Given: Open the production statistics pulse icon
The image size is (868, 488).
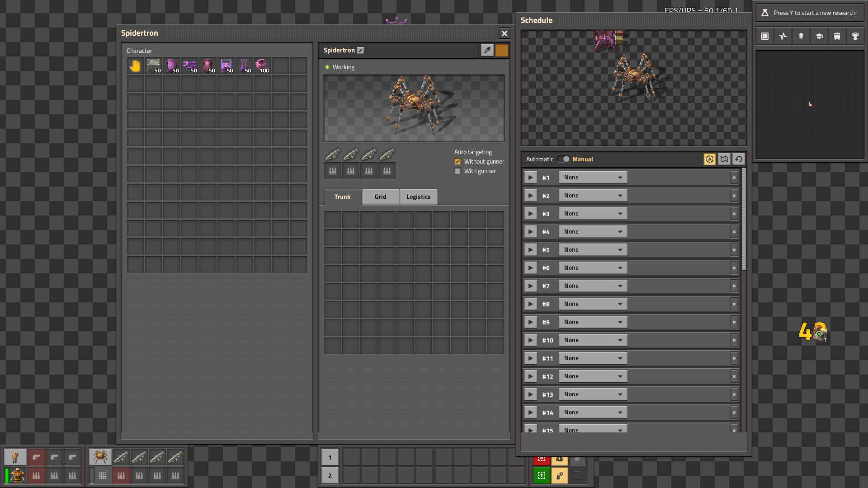Looking at the screenshot, I should [x=783, y=36].
